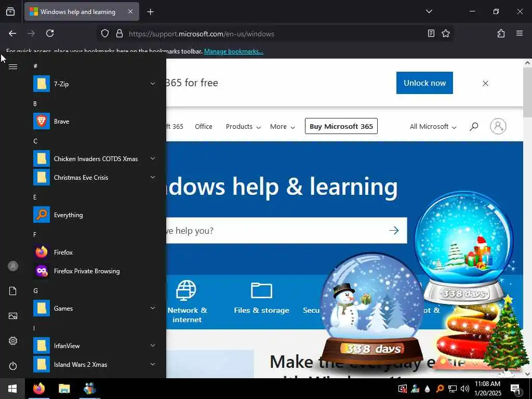The image size is (532, 399).
Task: Open the user account icon in Start
Action: [x=13, y=266]
